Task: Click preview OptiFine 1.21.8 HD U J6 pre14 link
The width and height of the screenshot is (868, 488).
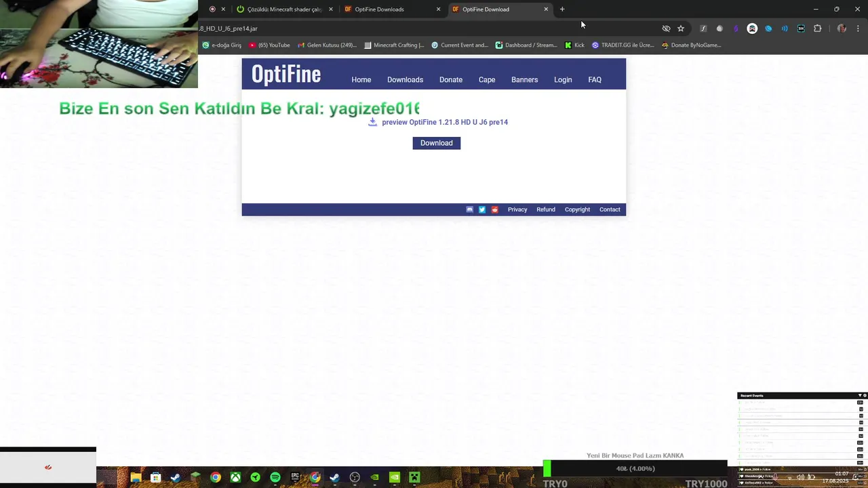Action: pos(445,123)
